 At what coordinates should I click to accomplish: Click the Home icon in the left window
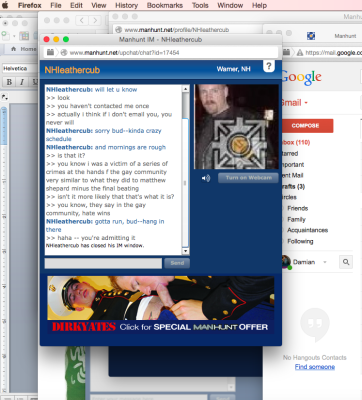click(14, 49)
